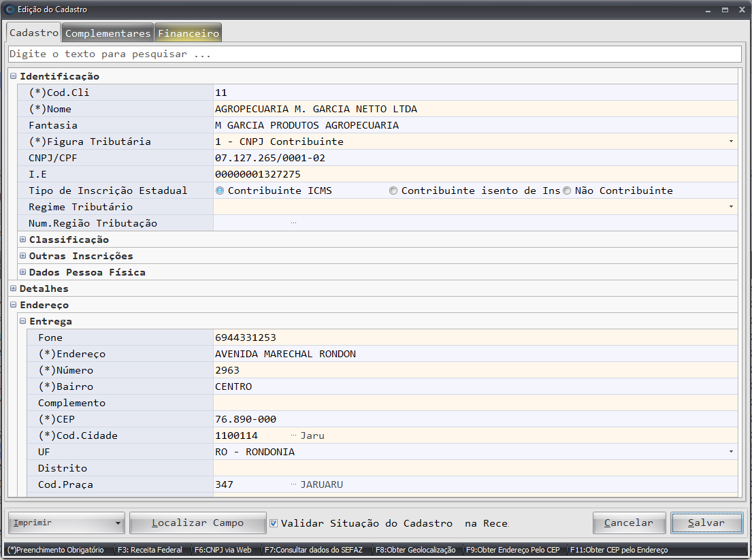Open the Regime Tributário dropdown
This screenshot has width=752, height=560.
(731, 207)
